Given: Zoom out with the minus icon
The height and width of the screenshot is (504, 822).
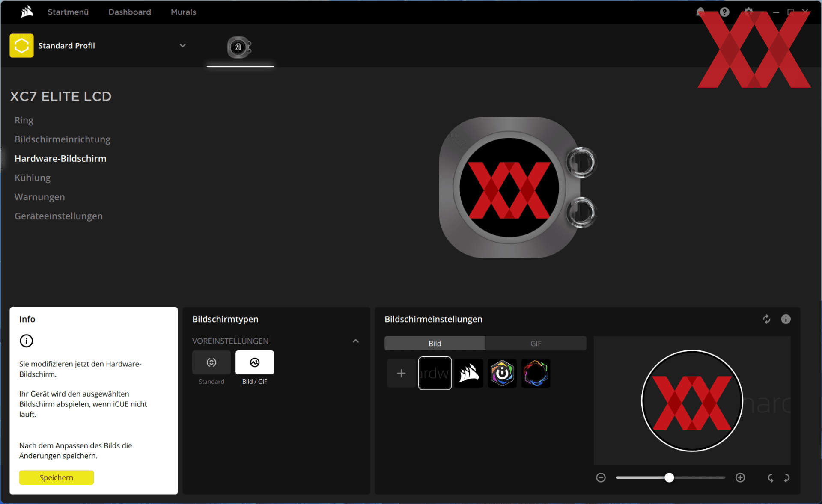Looking at the screenshot, I should (x=601, y=477).
